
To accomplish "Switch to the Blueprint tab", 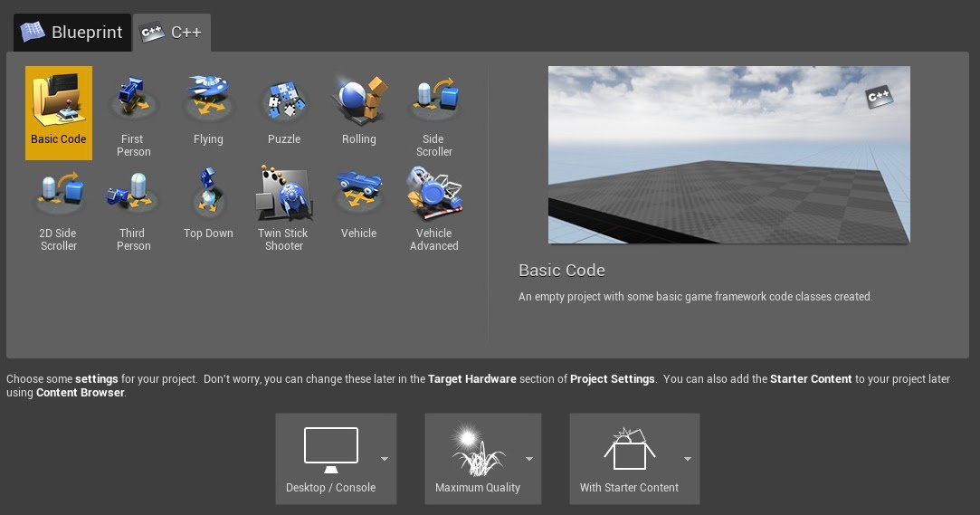I will pyautogui.click(x=72, y=33).
